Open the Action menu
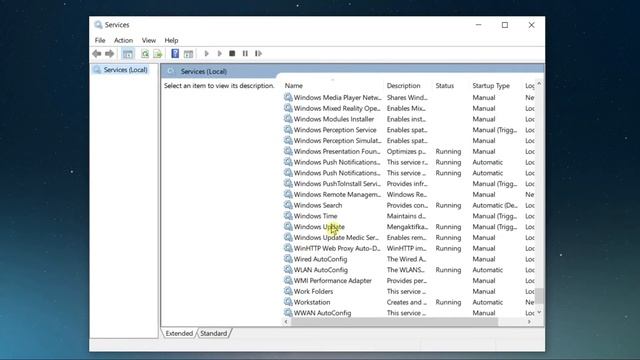 click(x=123, y=40)
